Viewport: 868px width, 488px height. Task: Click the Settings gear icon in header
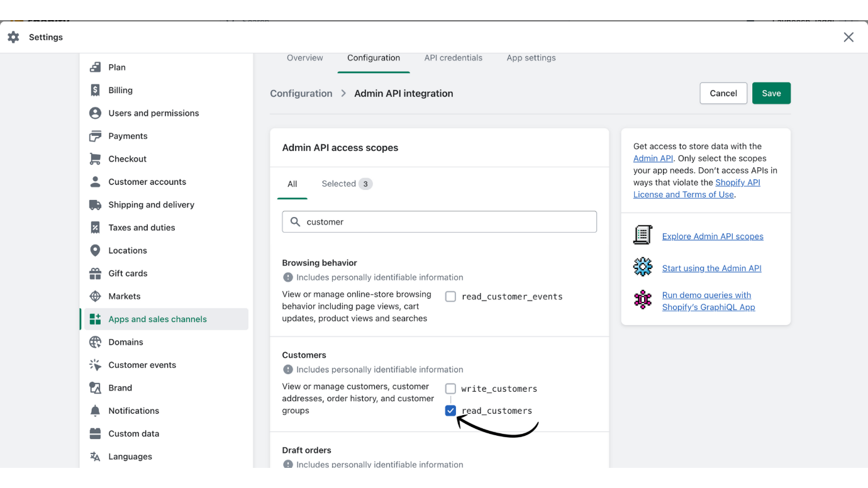tap(13, 37)
